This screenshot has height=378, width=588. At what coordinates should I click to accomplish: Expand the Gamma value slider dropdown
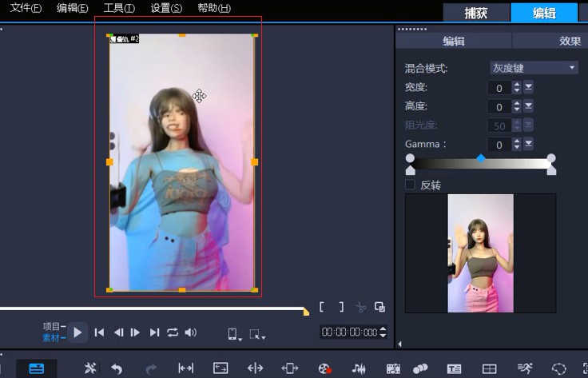coord(529,144)
